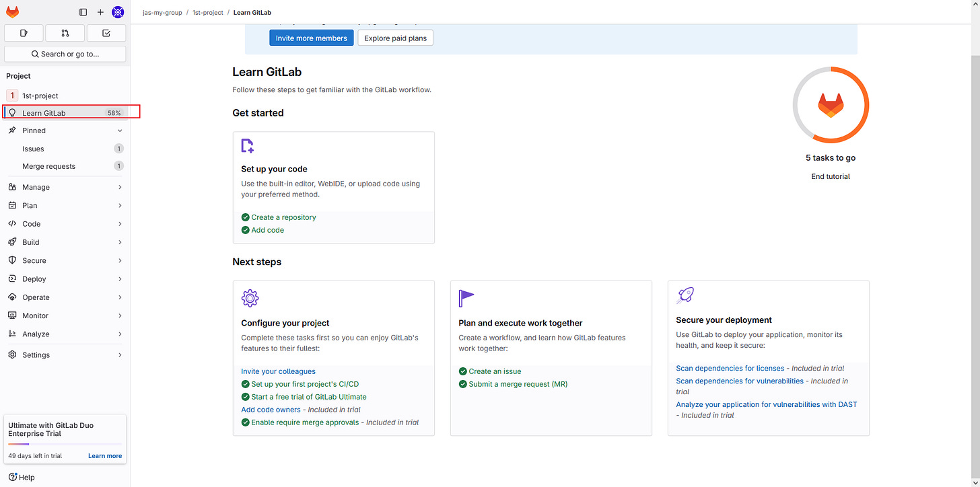
Task: Click the Secure your deployment rocket icon
Action: (685, 295)
